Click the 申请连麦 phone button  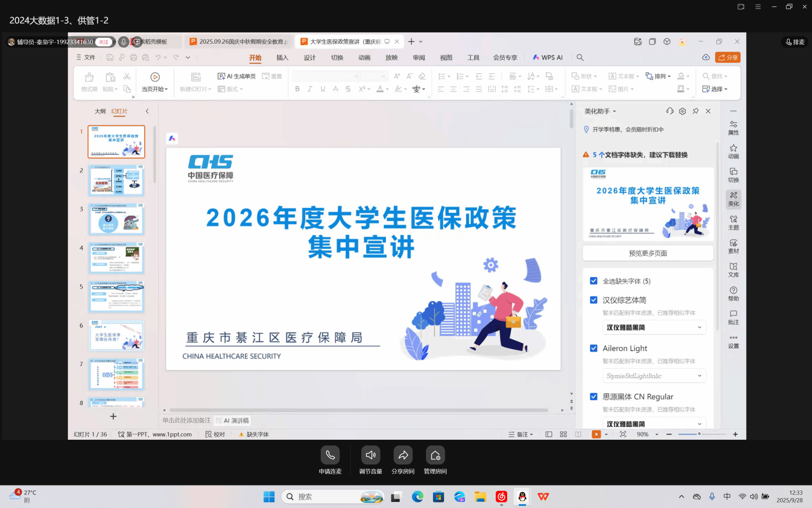tap(330, 455)
